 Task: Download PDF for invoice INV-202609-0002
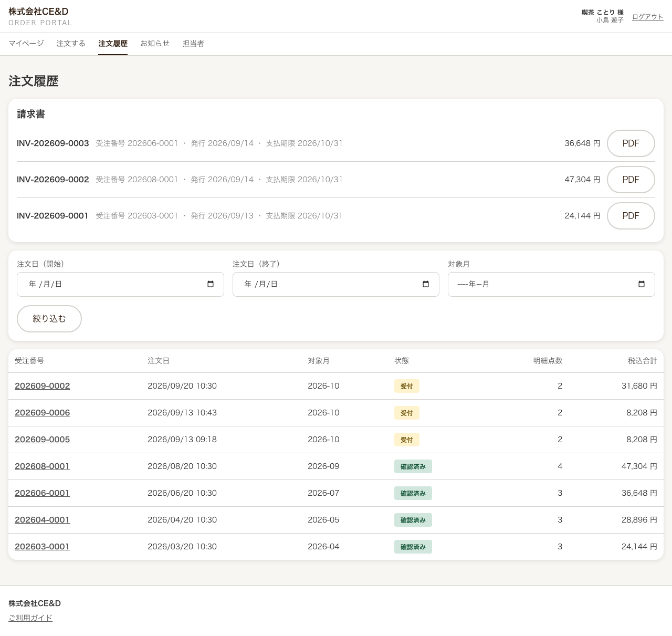point(631,180)
